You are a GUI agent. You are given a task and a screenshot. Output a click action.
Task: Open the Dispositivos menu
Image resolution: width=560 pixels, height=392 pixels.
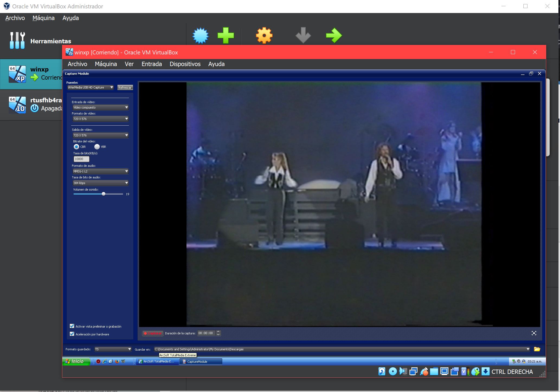click(x=185, y=64)
